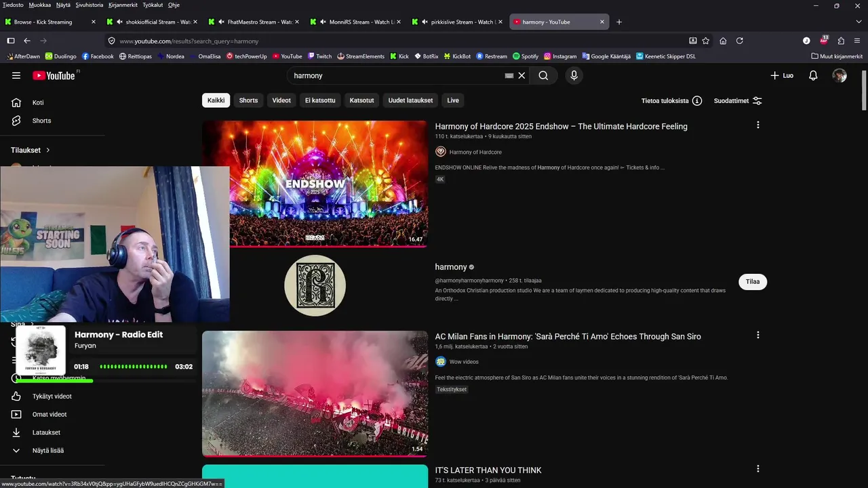Screen dimensions: 868x488
Task: Open the Spotify bookmark
Action: point(526,56)
